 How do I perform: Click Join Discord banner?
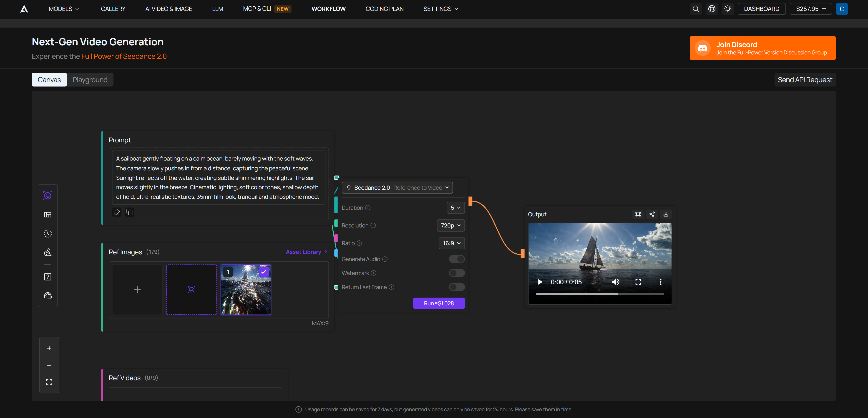click(x=762, y=48)
